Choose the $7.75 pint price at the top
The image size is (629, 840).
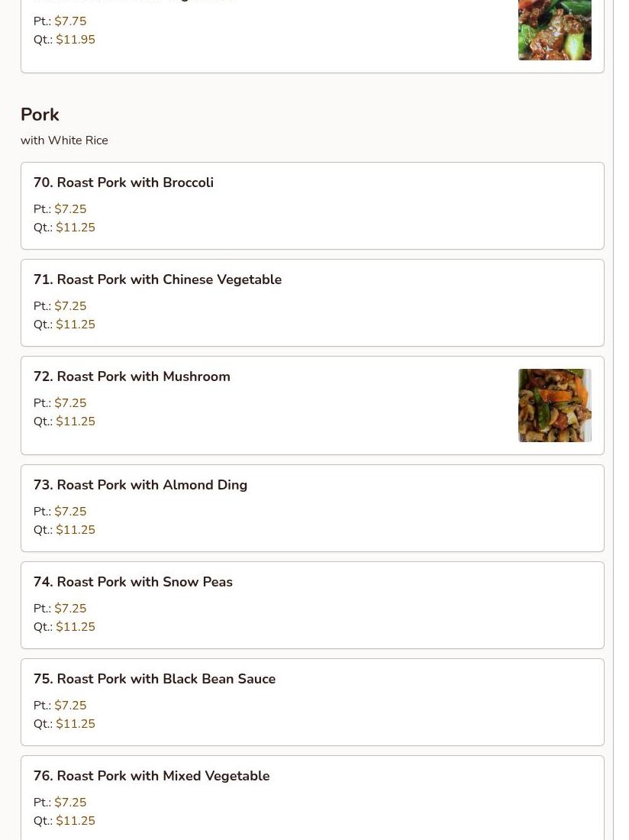[70, 21]
